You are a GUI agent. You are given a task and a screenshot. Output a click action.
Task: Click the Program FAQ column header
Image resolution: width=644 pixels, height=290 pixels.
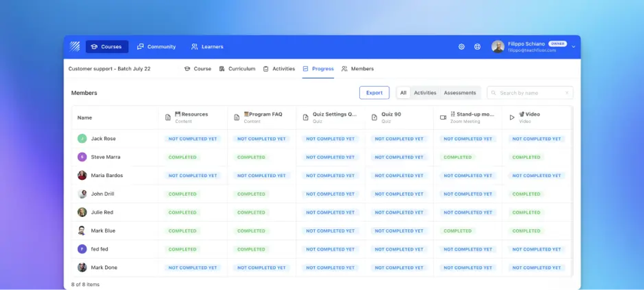(262, 118)
